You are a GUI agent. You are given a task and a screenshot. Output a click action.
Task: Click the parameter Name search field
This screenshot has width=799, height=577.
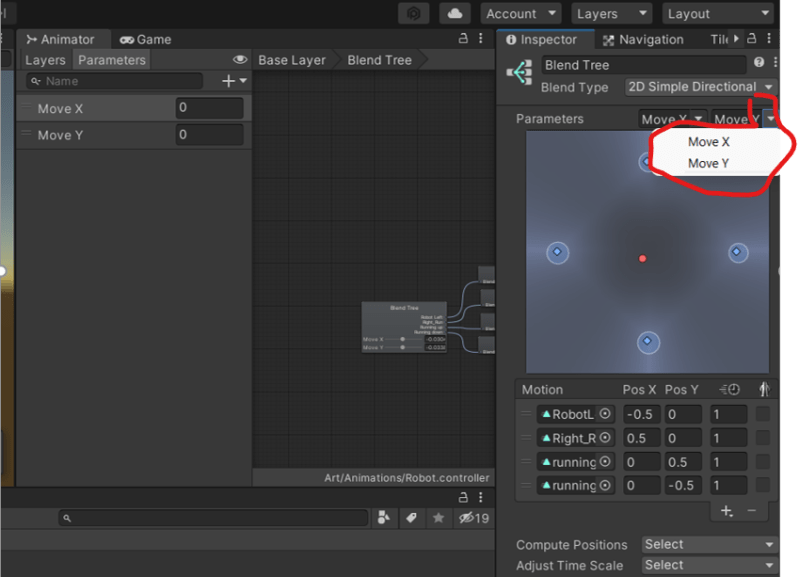click(115, 81)
